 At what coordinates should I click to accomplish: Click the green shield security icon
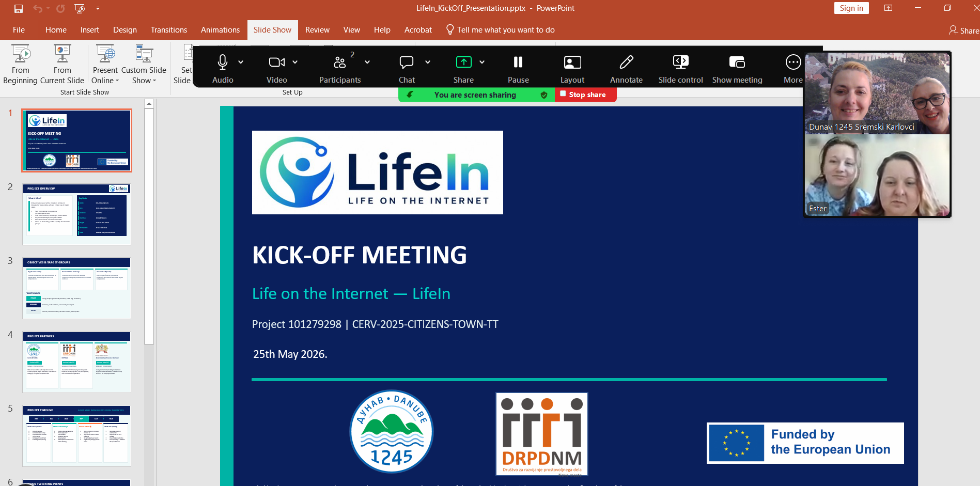(543, 95)
